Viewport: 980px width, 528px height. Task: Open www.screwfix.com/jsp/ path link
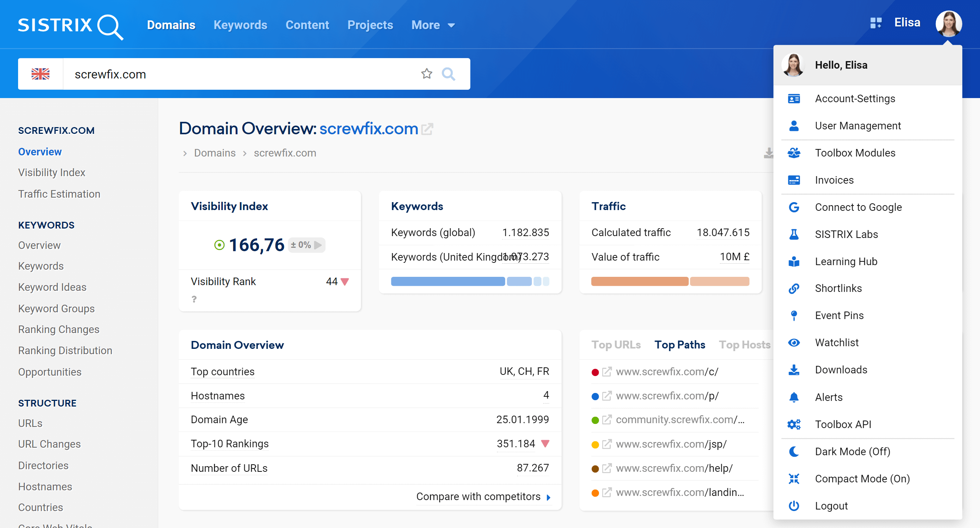click(671, 444)
